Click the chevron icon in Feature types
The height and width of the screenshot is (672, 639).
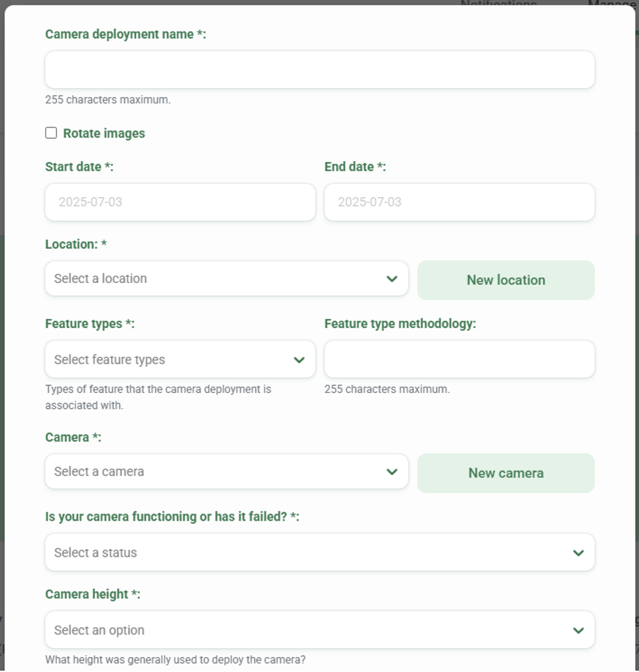coord(299,360)
